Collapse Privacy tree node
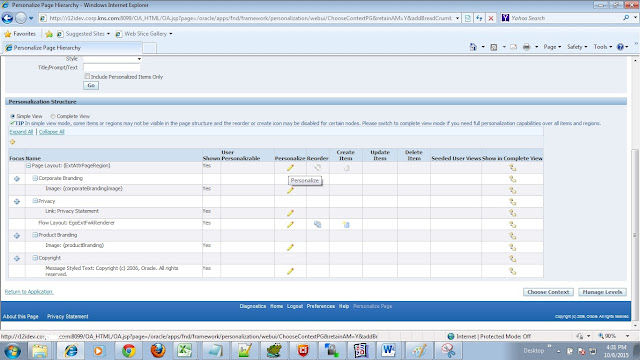This screenshot has width=640, height=360. (x=35, y=201)
